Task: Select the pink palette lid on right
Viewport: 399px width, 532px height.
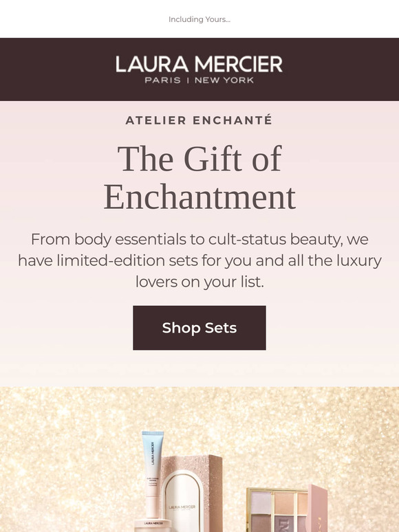Action: pos(318,509)
